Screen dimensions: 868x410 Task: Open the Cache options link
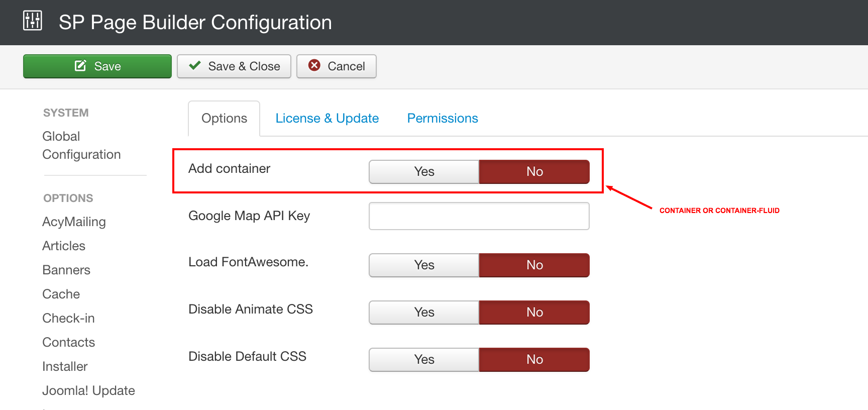[x=61, y=294]
